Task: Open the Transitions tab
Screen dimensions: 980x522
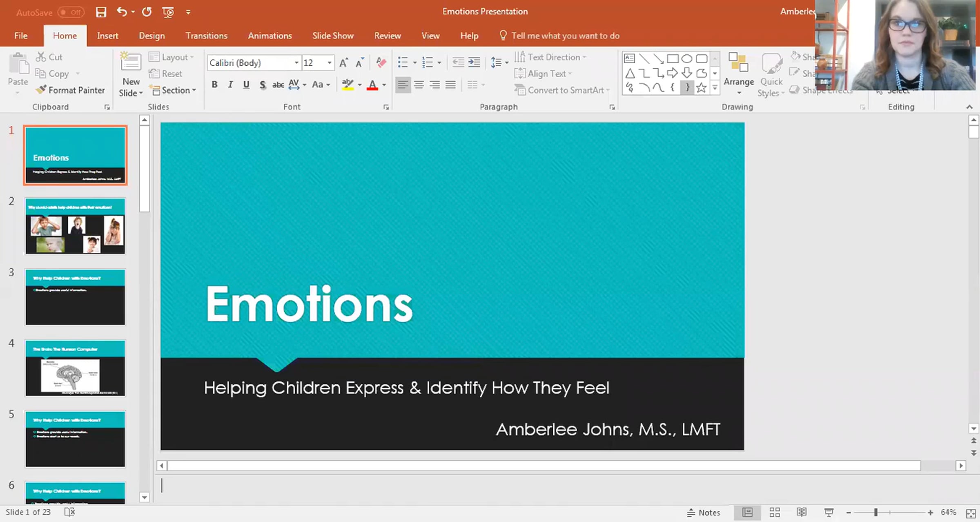Action: pos(206,36)
